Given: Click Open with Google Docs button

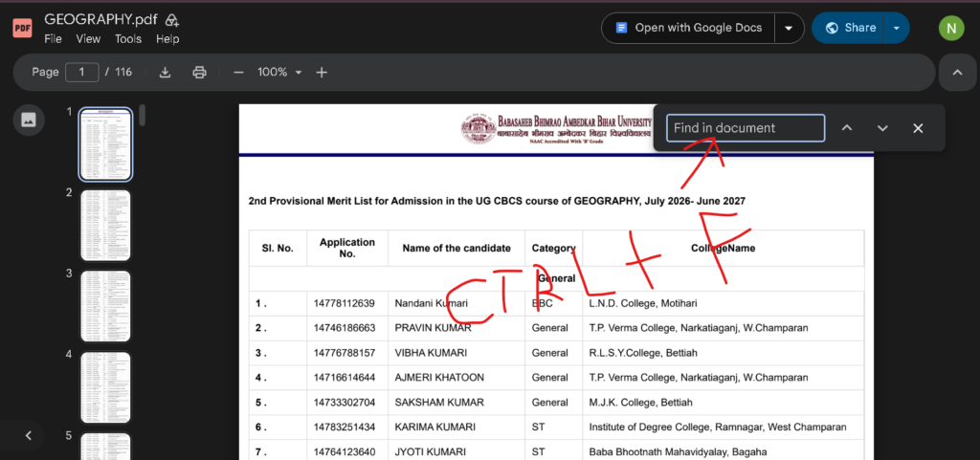Looking at the screenshot, I should pos(688,28).
